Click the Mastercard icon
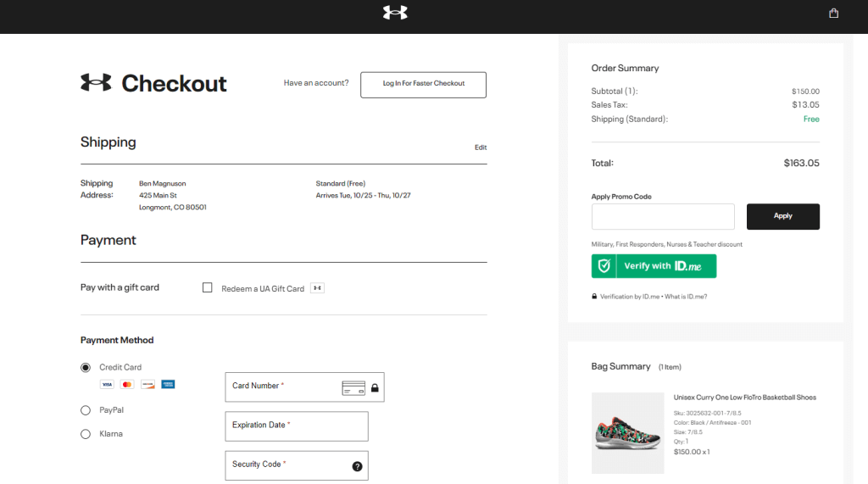Screen dimensions: 868x484 [x=127, y=384]
